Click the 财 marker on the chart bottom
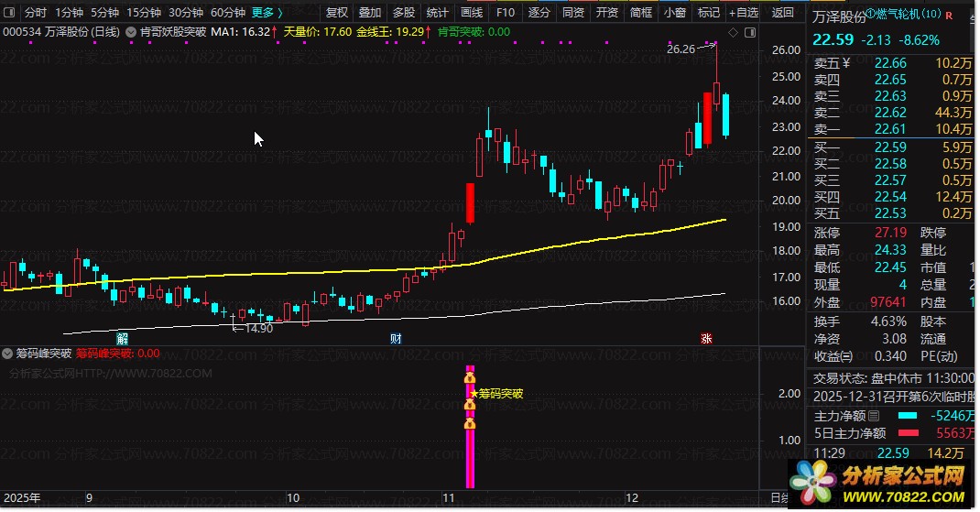The width and height of the screenshot is (980, 512). click(396, 339)
